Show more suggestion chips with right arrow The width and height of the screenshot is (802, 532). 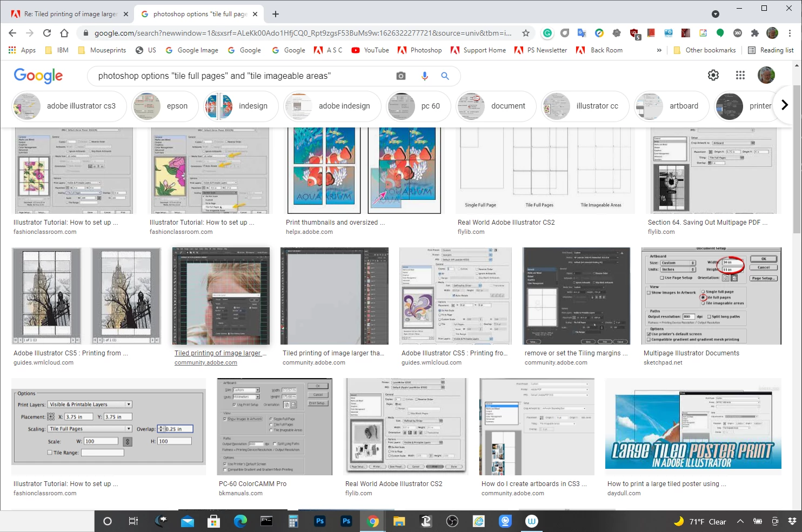(784, 105)
